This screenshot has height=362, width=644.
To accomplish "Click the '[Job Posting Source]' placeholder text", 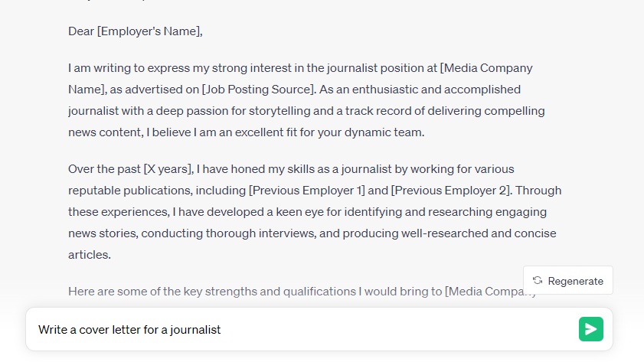I will click(x=258, y=90).
